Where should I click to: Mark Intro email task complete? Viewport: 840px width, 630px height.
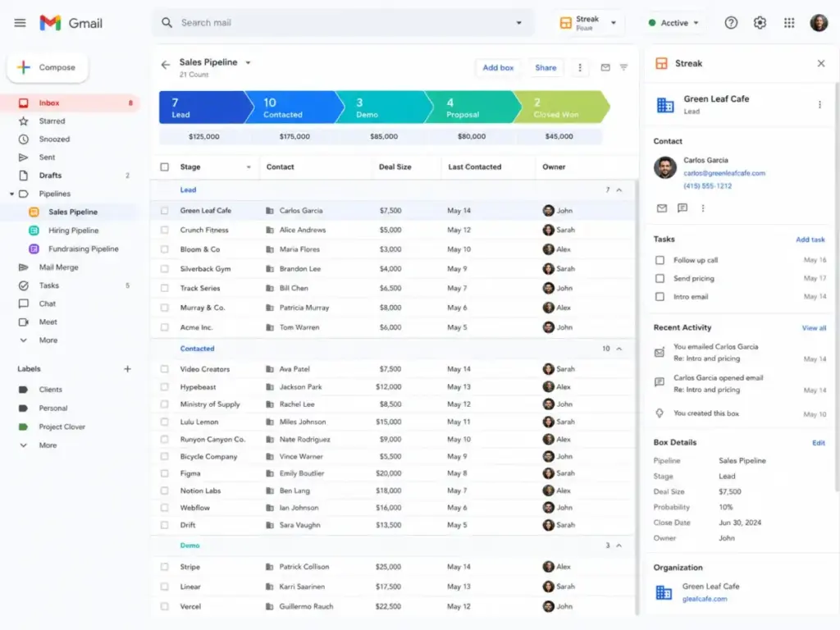660,297
